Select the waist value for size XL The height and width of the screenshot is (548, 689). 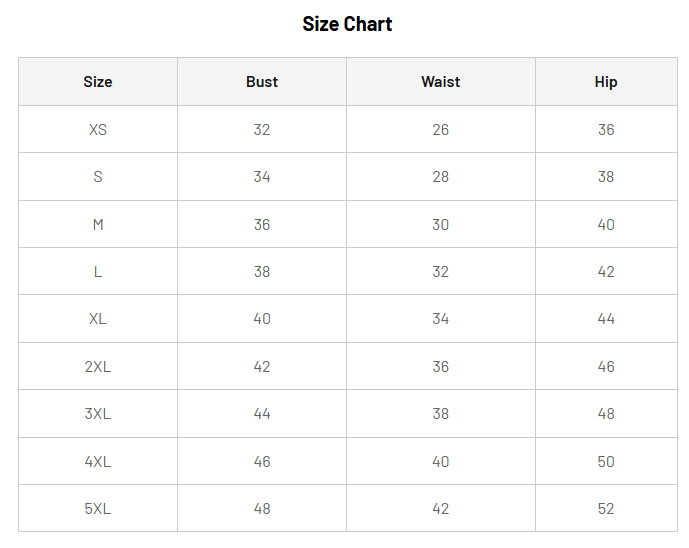tap(441, 319)
